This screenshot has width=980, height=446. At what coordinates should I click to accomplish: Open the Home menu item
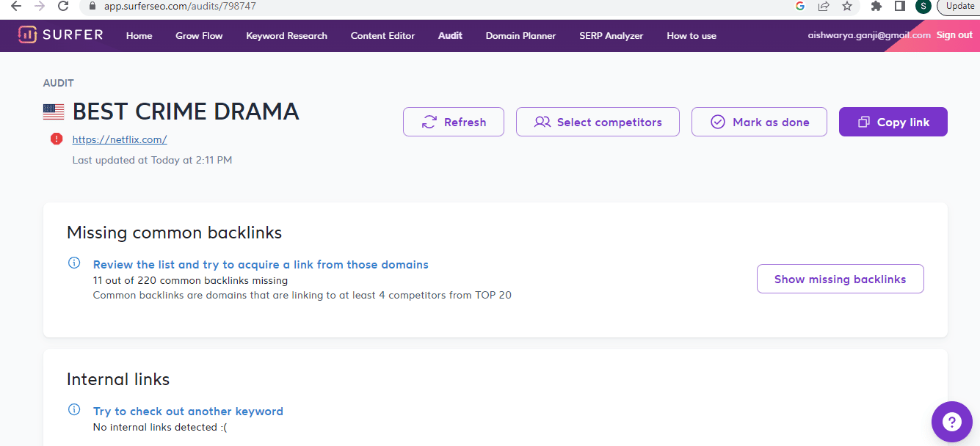pyautogui.click(x=139, y=35)
